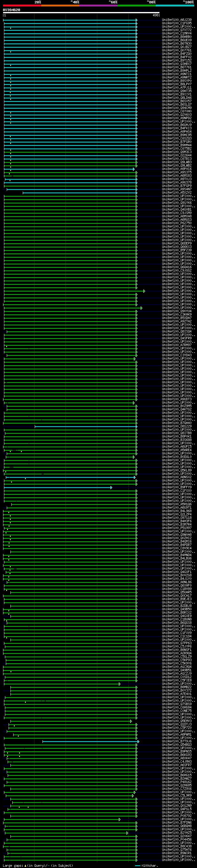Select text UniRef100_A9UDT3
This screenshot has width=197, height=868.
tap(177, 399)
